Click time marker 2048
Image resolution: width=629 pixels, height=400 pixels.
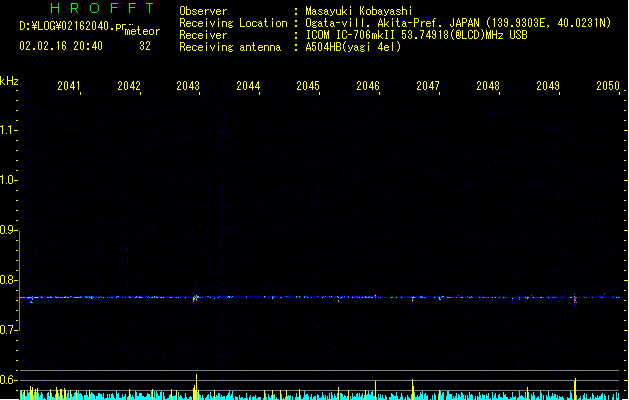[488, 86]
